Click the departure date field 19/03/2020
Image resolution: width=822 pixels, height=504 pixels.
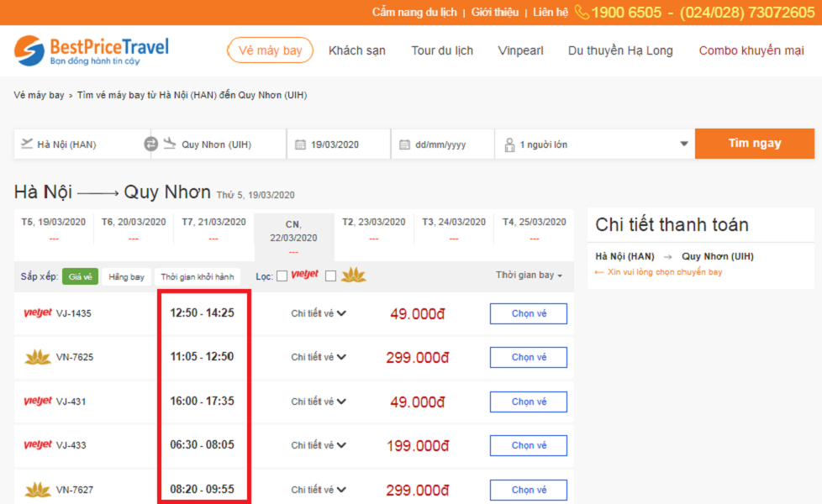click(x=339, y=144)
